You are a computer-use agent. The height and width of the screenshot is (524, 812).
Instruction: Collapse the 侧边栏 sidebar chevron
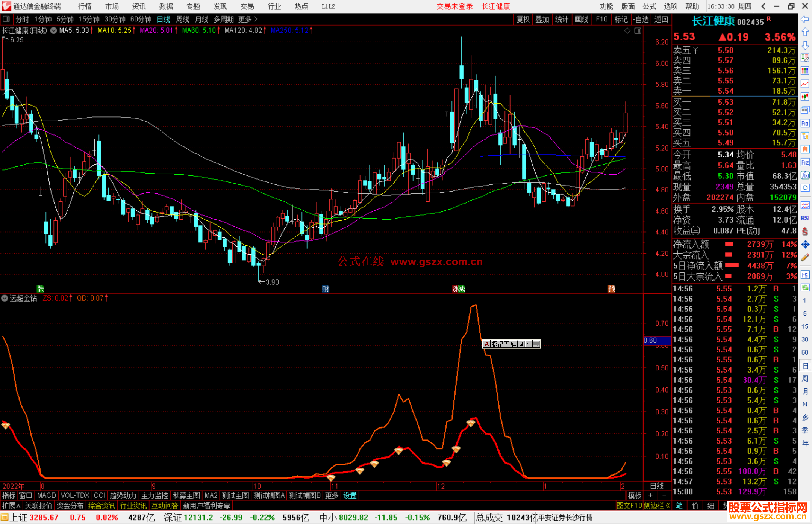[x=668, y=506]
